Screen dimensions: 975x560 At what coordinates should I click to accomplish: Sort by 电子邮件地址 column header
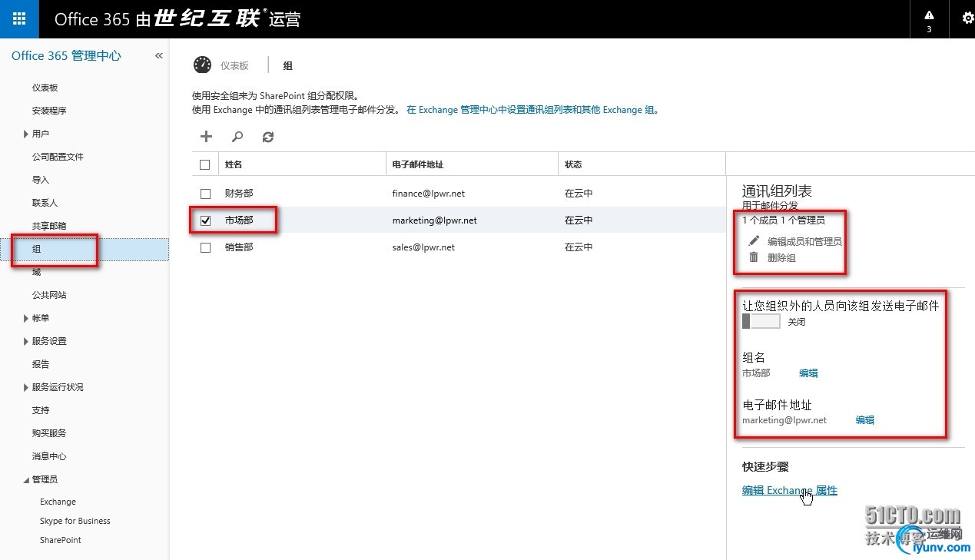417,164
